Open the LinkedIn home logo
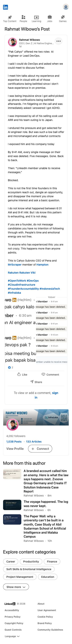Image resolution: width=72 pixels, height=644 pixels. [x=6, y=7]
